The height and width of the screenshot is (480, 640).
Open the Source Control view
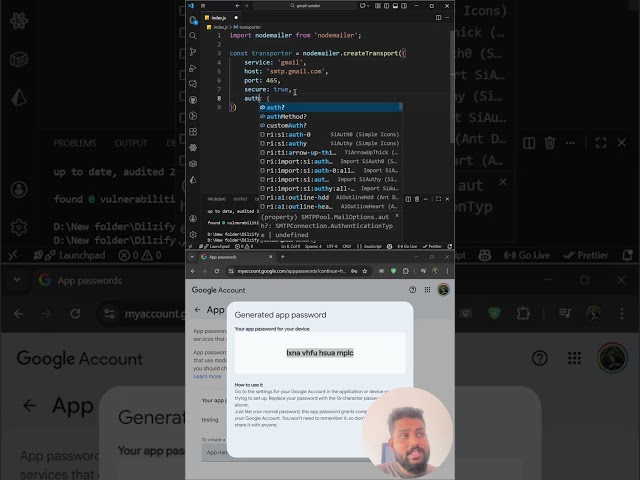[193, 52]
